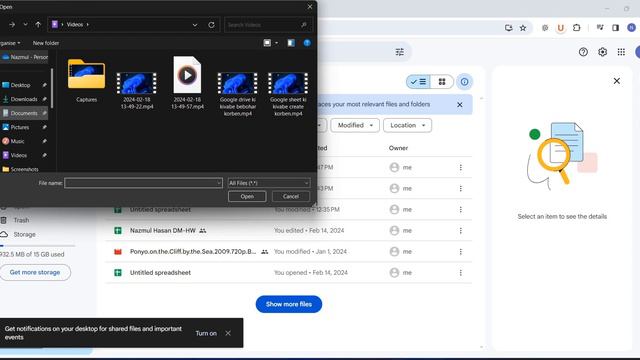
Task: Click the Open button in dialog
Action: pos(247,196)
